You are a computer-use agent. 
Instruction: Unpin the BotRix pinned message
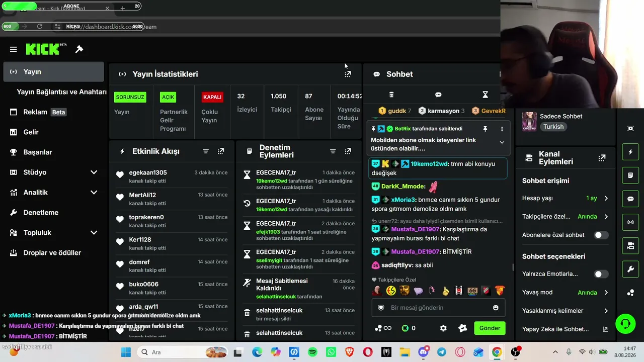tap(485, 129)
